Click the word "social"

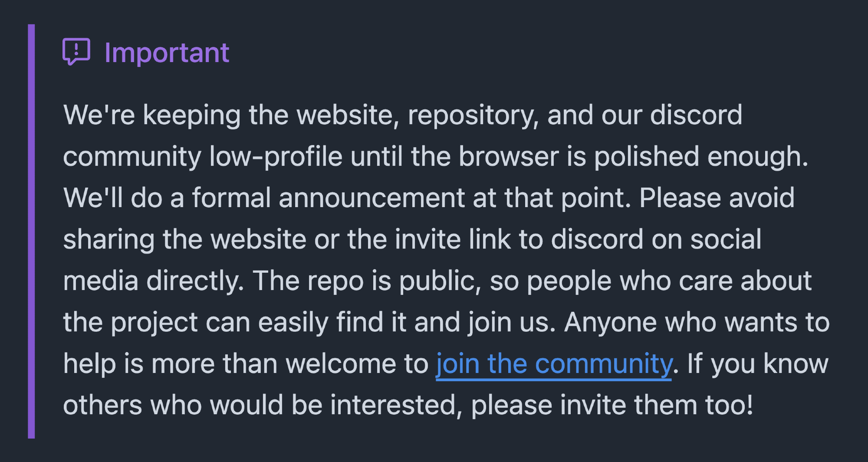pos(726,239)
